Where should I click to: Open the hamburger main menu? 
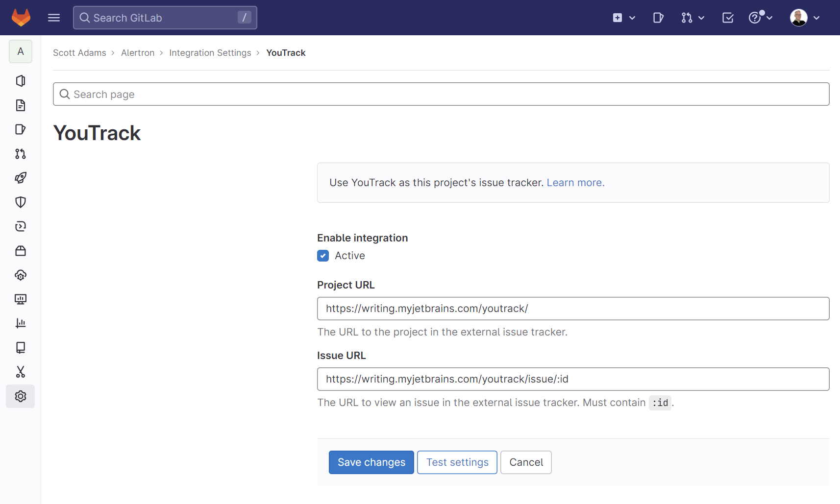click(x=54, y=18)
